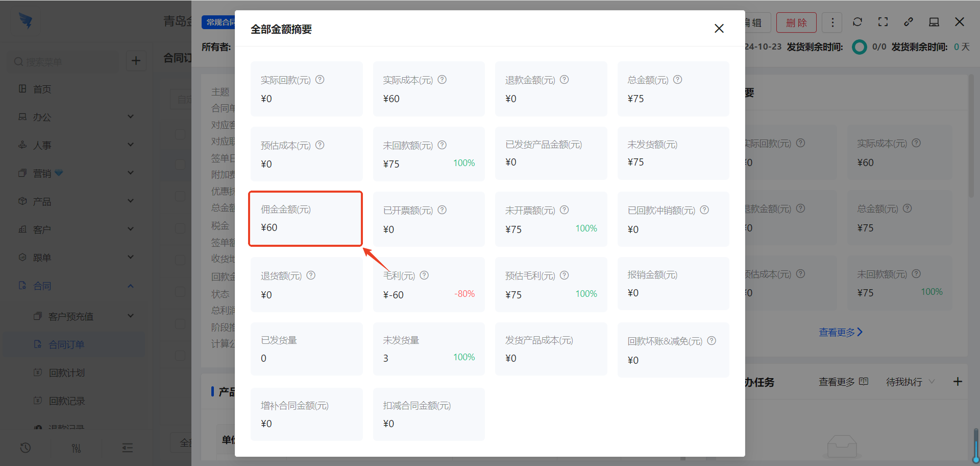The height and width of the screenshot is (466, 980).
Task: Click the 佣金金额(元) ¥60 card
Action: 306,219
